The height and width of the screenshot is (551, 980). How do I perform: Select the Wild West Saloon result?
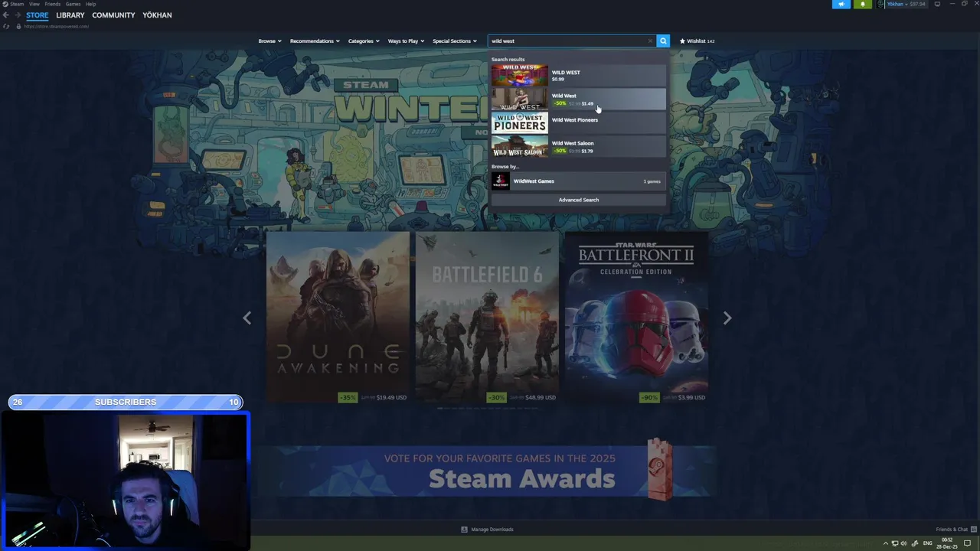[x=578, y=146]
